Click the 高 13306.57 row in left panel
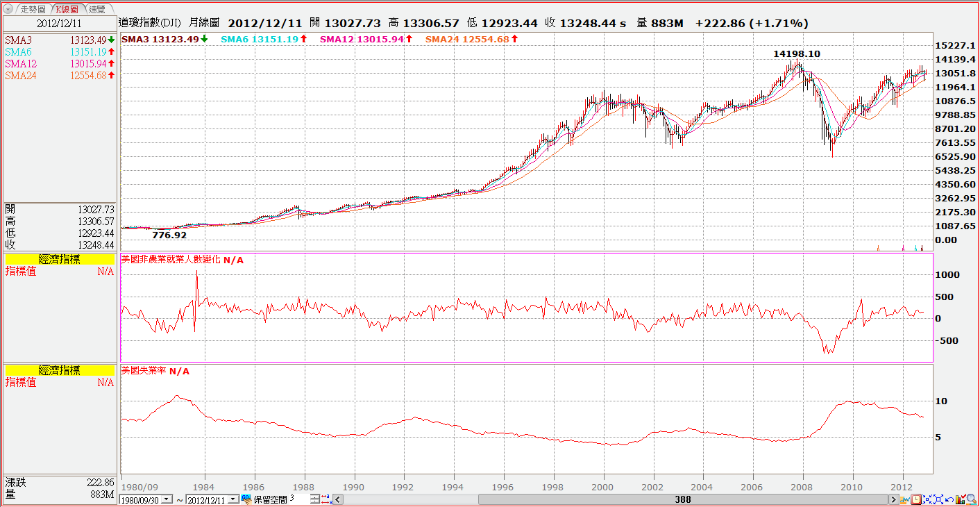The image size is (980, 507). click(60, 221)
